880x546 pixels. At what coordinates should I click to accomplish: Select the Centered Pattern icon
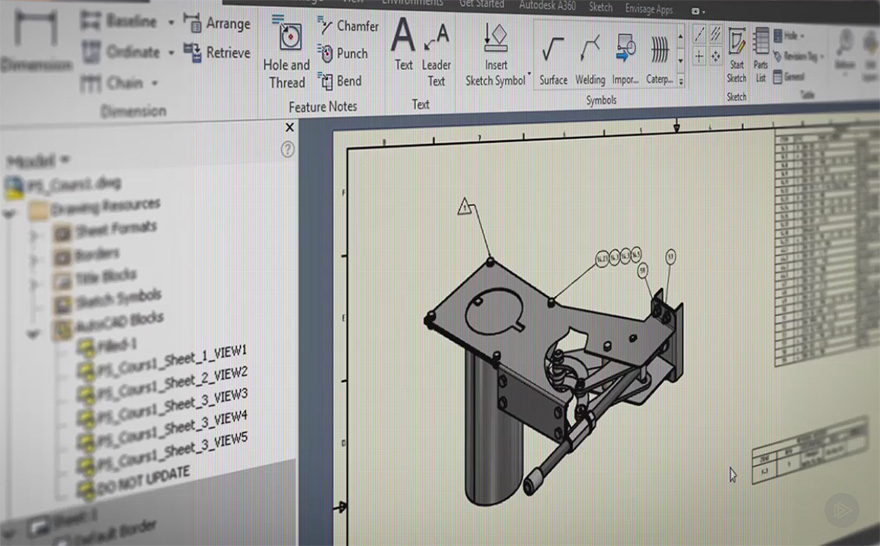click(x=716, y=56)
